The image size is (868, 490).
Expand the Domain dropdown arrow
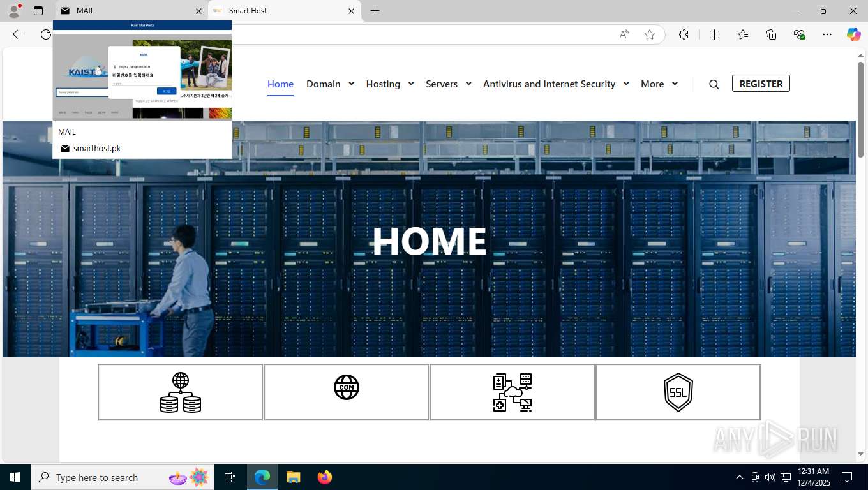click(x=351, y=84)
